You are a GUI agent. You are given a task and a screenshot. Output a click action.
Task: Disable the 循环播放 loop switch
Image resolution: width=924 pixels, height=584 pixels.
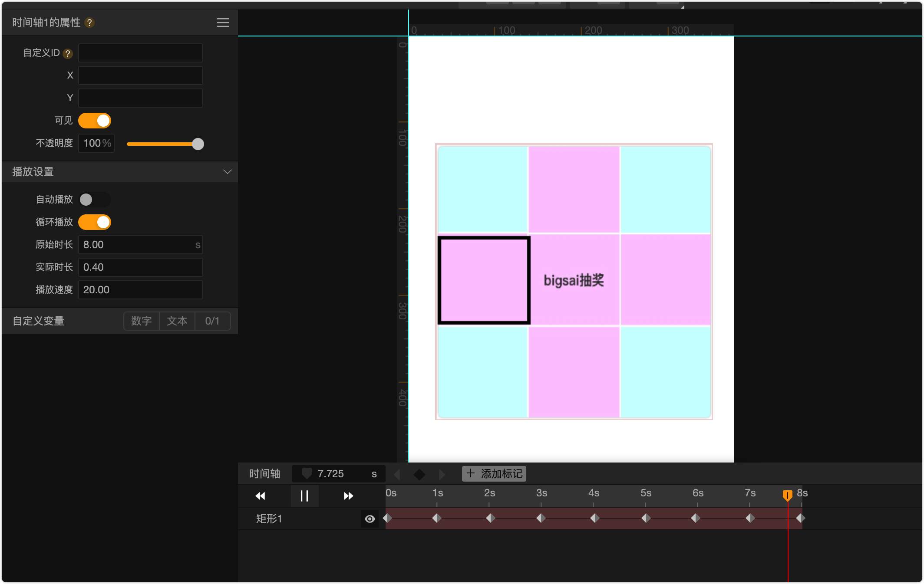tap(95, 222)
